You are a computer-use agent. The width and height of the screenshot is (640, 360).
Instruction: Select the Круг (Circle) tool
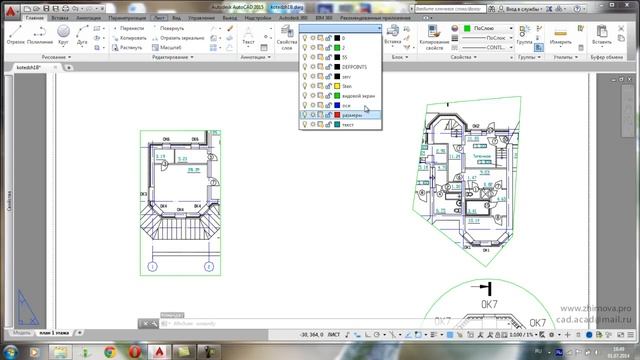(63, 35)
